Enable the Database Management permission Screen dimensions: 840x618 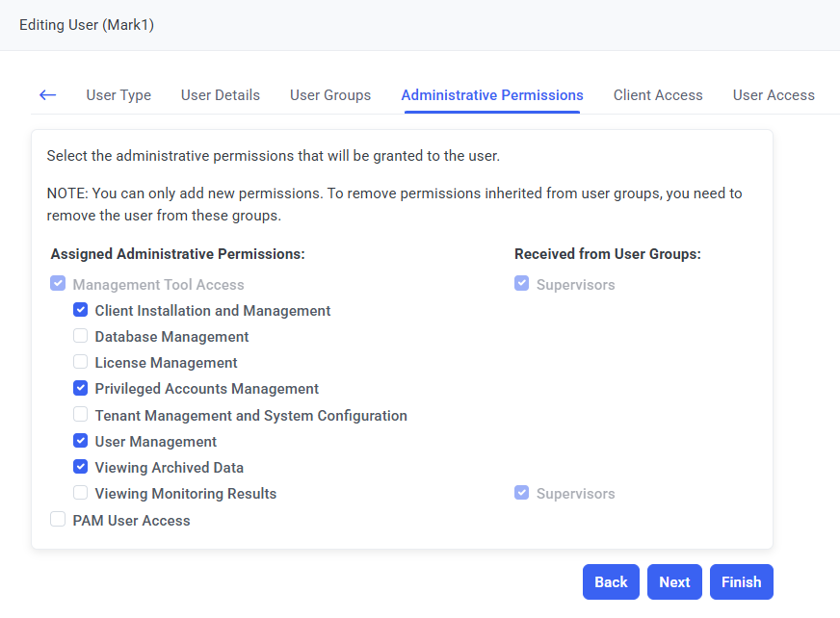pos(81,337)
